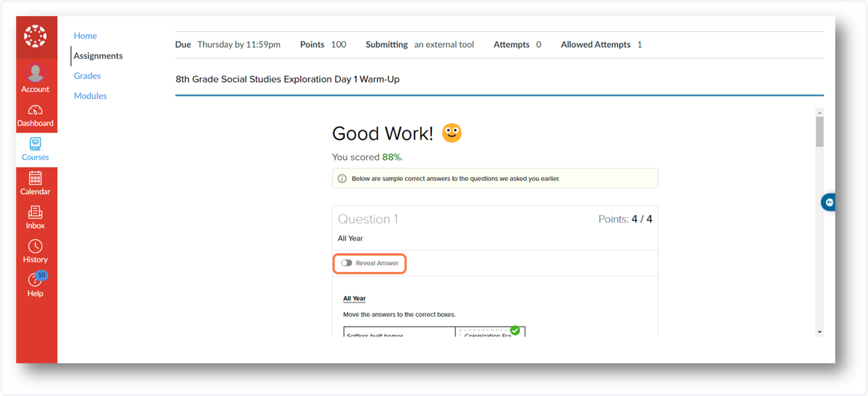
Task: Open the Home course link
Action: 85,35
